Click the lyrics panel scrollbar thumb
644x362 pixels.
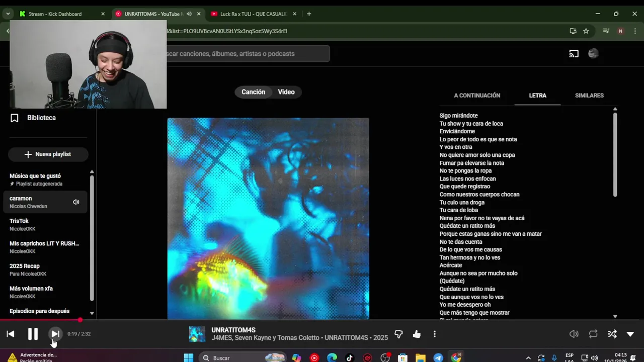click(615, 155)
